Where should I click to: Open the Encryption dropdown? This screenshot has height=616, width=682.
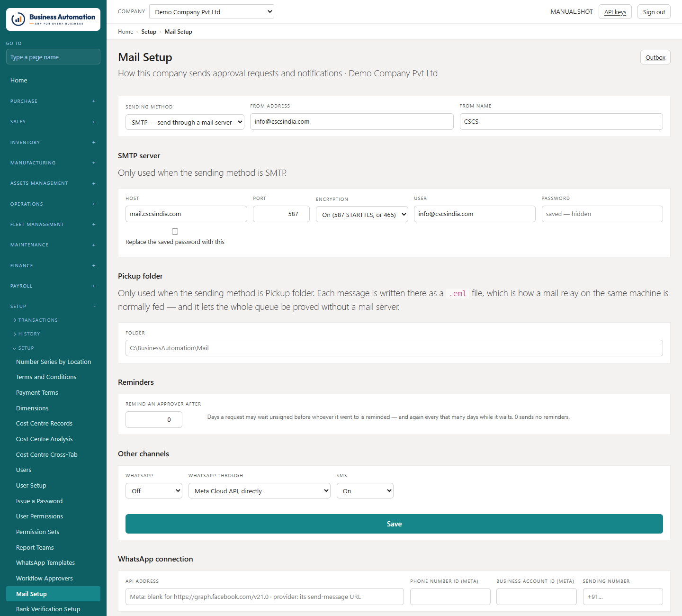[x=362, y=214]
